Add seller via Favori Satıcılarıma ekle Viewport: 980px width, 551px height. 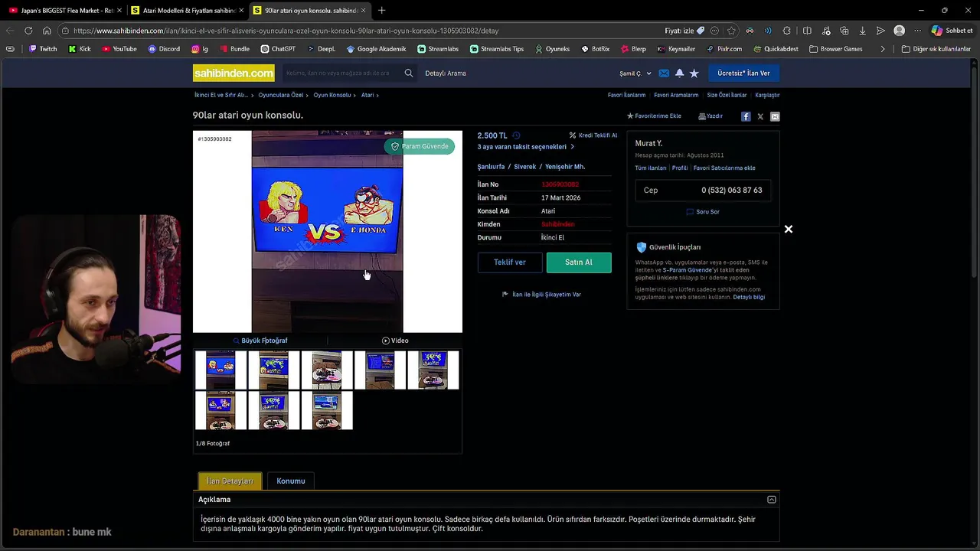(x=724, y=168)
